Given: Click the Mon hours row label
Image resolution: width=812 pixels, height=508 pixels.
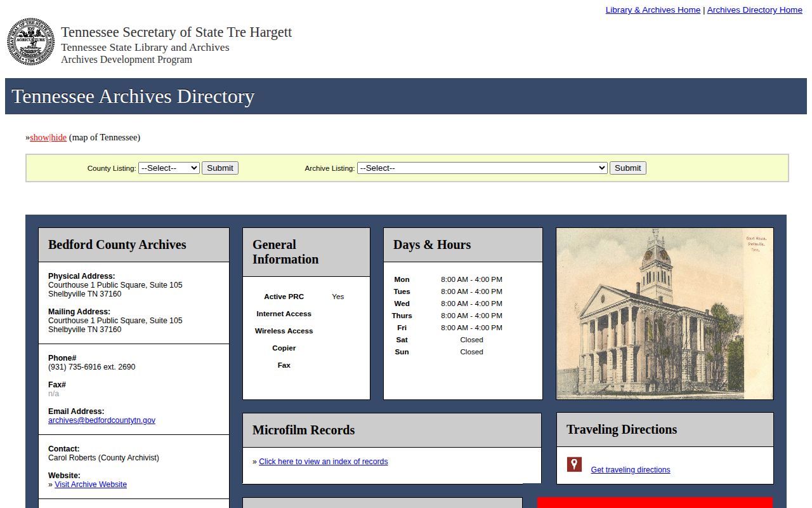Looking at the screenshot, I should (402, 279).
